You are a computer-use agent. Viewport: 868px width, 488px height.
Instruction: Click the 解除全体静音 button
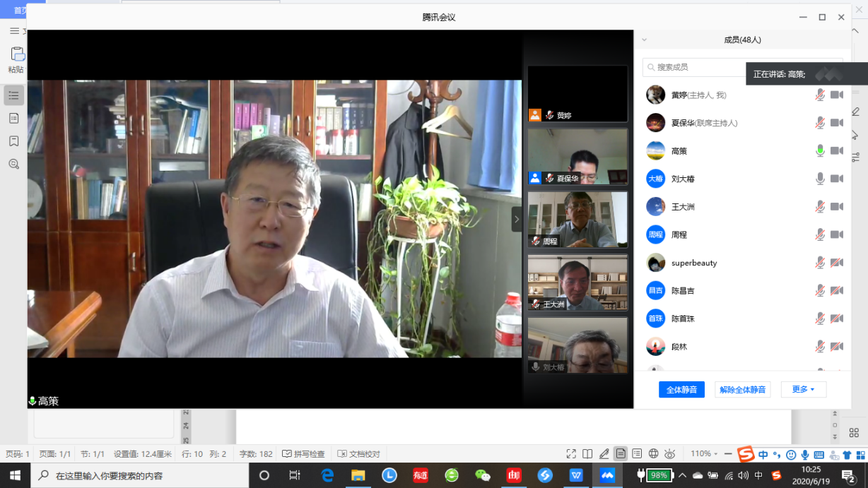(742, 389)
